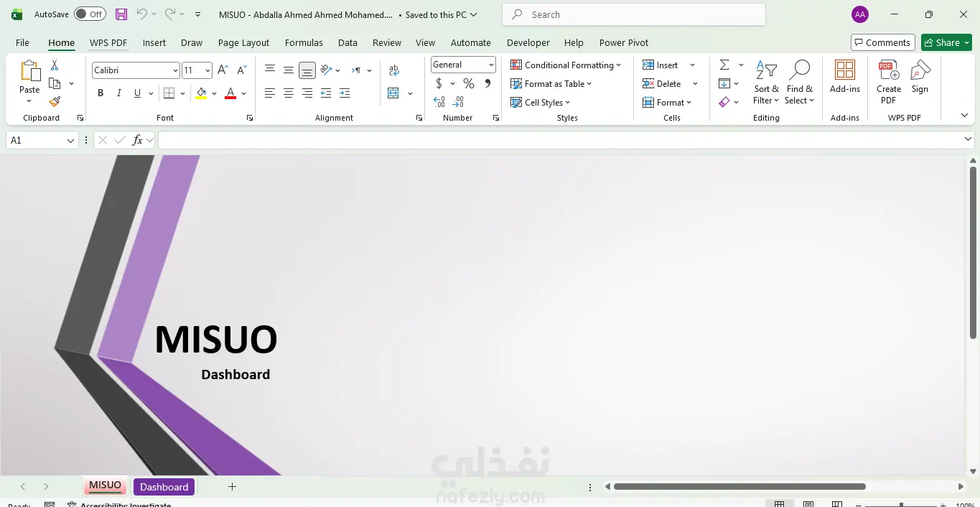Apply Comma Style format
Screen dimensions: 980x507
click(487, 83)
